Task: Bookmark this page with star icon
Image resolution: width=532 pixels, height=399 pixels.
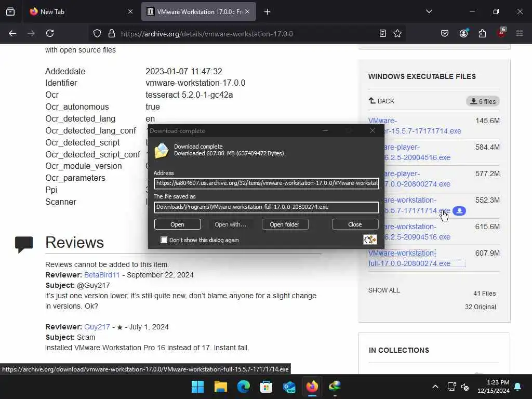Action: pos(397,33)
